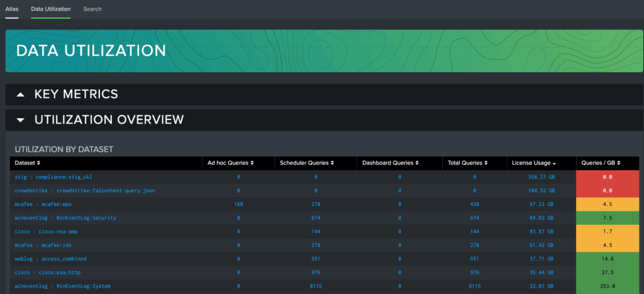Sort by Total Queries column
This screenshot has height=294, width=644.
tap(467, 163)
